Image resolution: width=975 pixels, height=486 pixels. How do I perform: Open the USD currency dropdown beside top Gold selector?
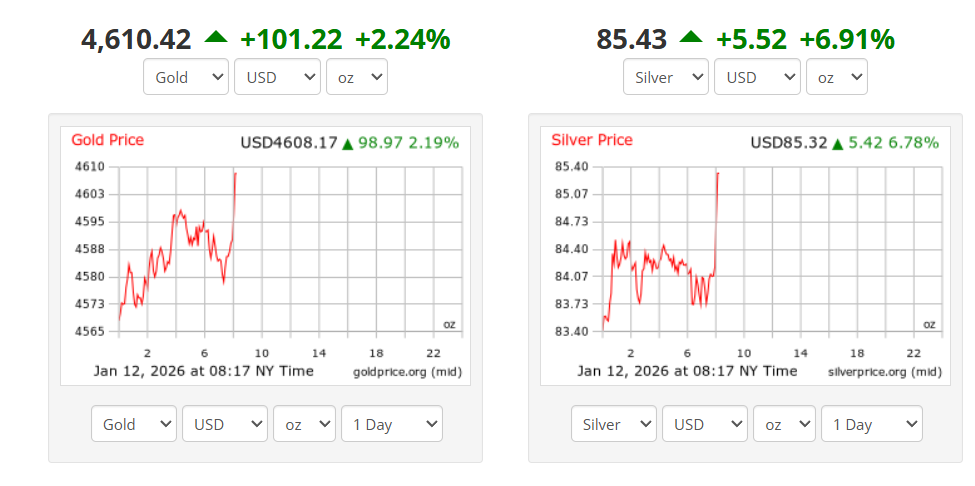[277, 77]
